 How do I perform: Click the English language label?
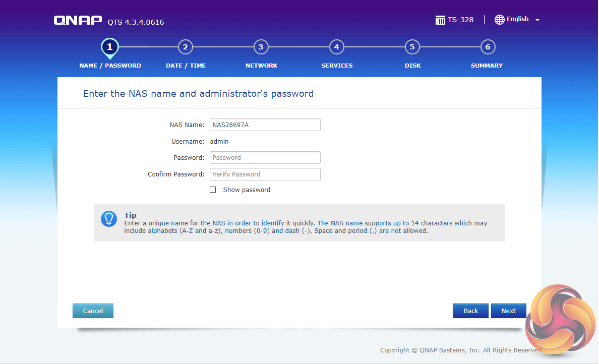(x=518, y=19)
